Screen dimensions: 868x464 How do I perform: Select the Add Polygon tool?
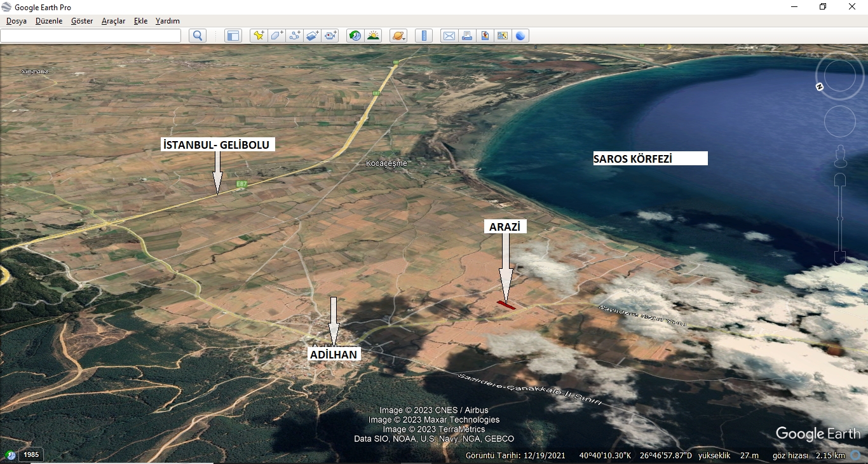(276, 36)
